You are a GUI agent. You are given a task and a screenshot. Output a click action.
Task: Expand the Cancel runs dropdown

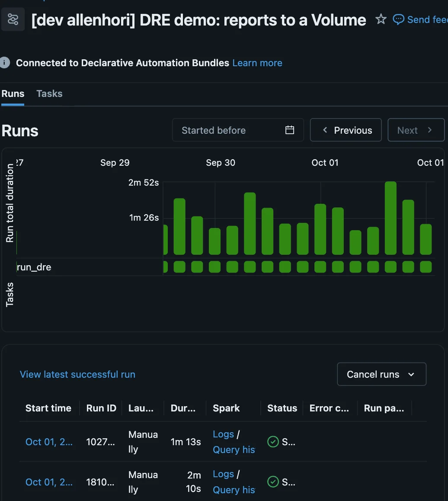click(x=381, y=374)
